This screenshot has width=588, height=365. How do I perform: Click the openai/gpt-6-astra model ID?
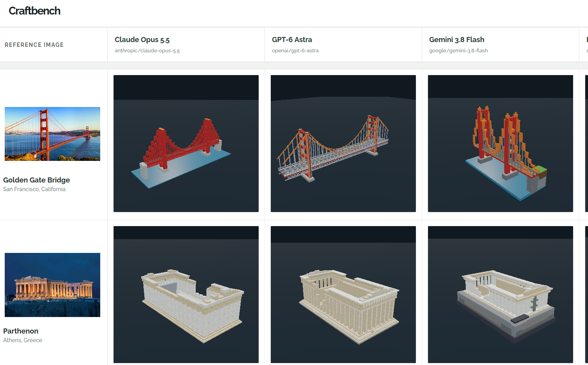pyautogui.click(x=295, y=51)
